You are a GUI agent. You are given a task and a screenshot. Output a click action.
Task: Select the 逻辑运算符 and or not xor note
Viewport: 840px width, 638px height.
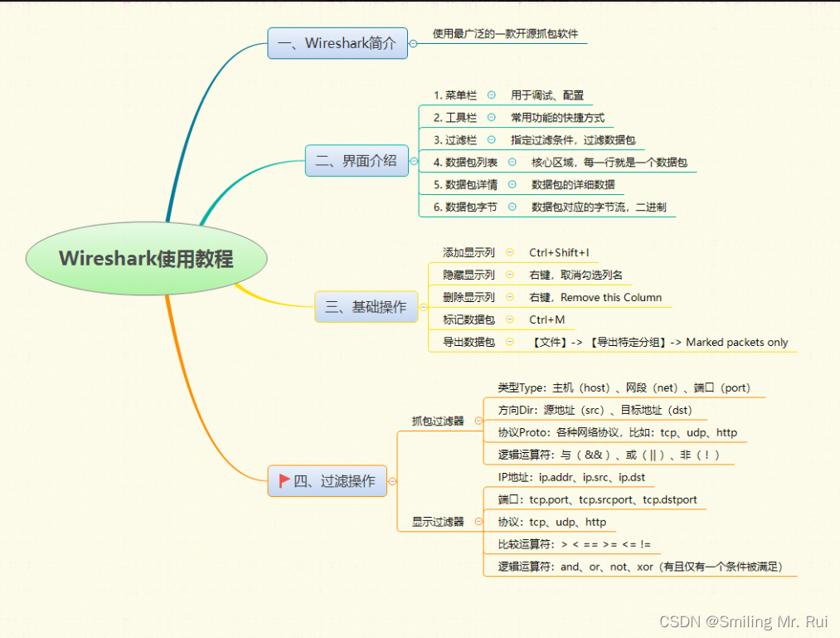(x=640, y=567)
